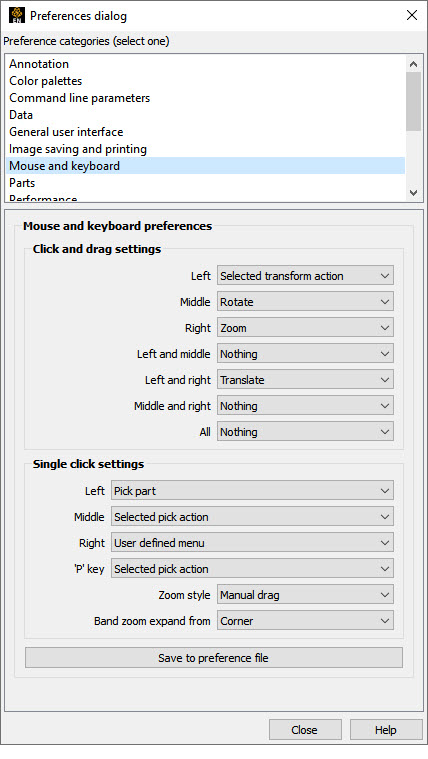
Task: Click the Help button
Action: [386, 730]
